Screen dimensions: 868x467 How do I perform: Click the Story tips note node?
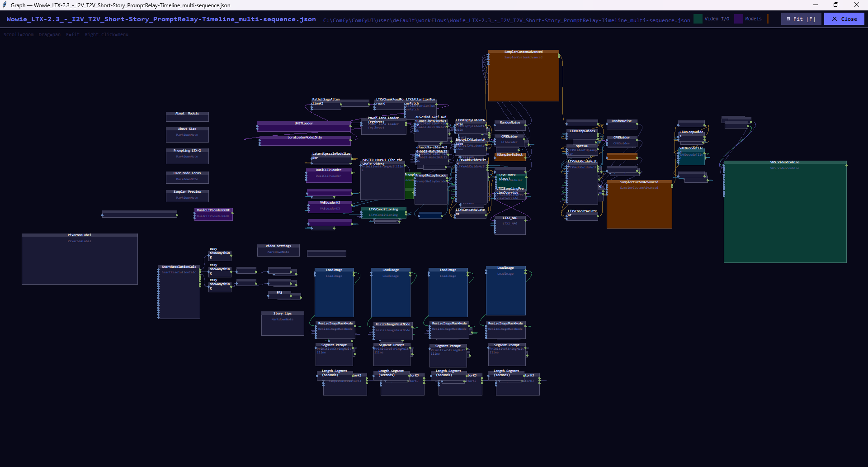click(x=283, y=324)
